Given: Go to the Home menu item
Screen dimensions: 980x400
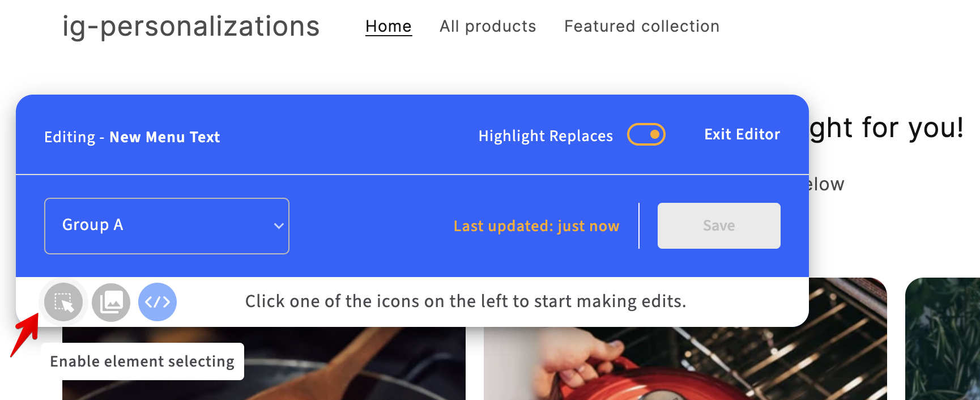Looking at the screenshot, I should [x=389, y=26].
